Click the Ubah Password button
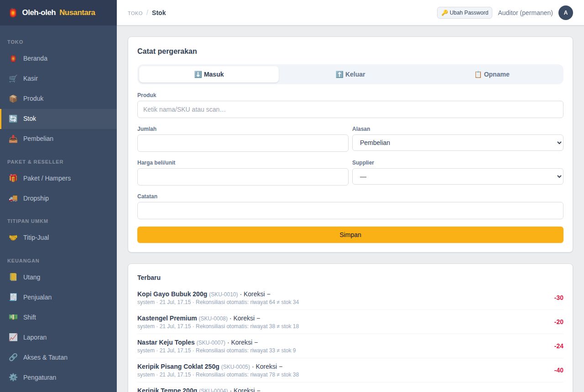This screenshot has width=584, height=392. click(464, 13)
